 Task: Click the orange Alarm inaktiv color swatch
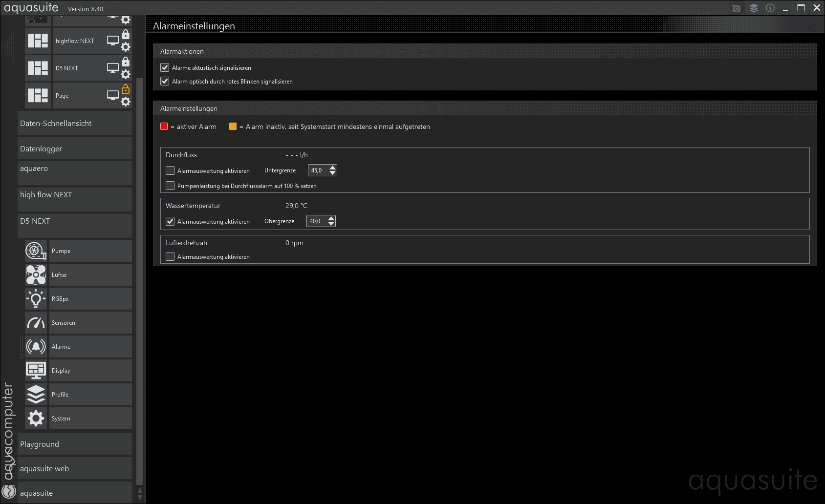233,126
